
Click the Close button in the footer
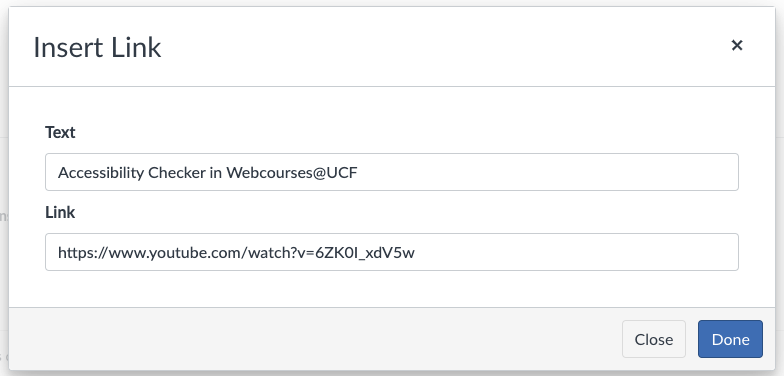[x=654, y=339]
